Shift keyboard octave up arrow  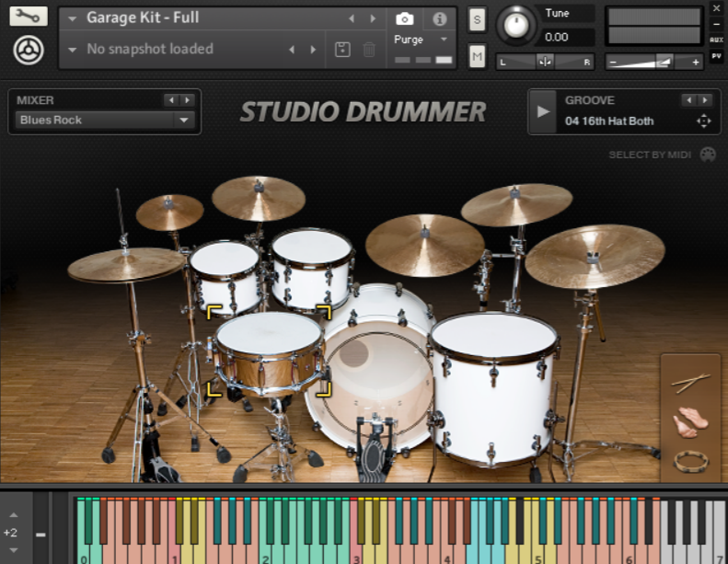(x=14, y=515)
